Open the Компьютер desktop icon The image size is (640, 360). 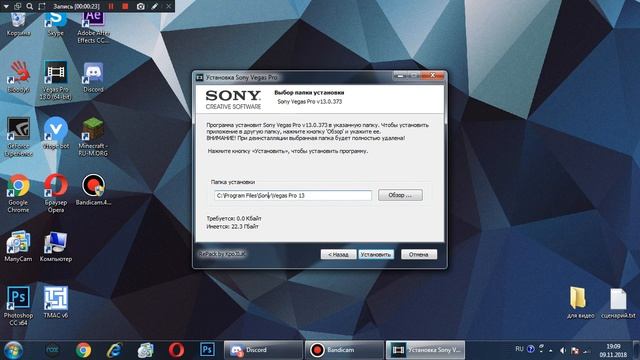(56, 246)
